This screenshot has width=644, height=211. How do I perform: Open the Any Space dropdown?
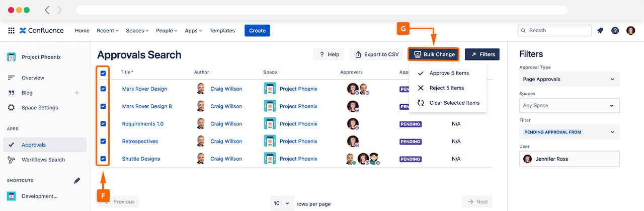569,106
